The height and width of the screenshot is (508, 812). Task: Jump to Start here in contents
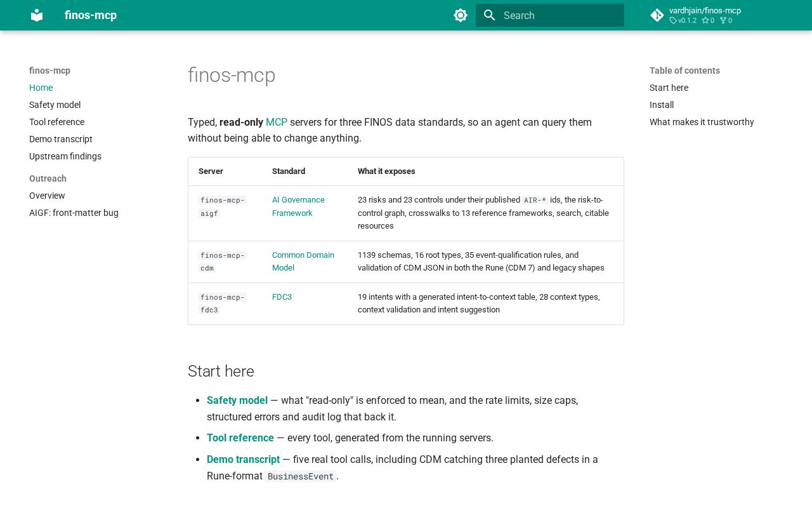point(669,88)
